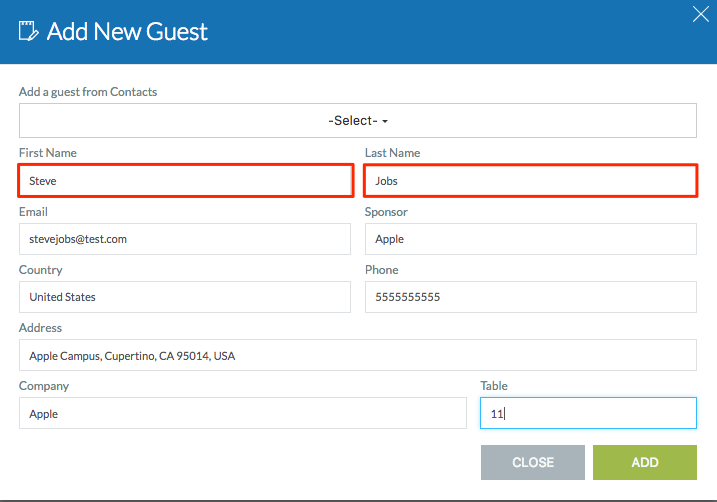The image size is (717, 502).
Task: Click the Email field showing stevejobs@test.com
Action: pyautogui.click(x=185, y=239)
